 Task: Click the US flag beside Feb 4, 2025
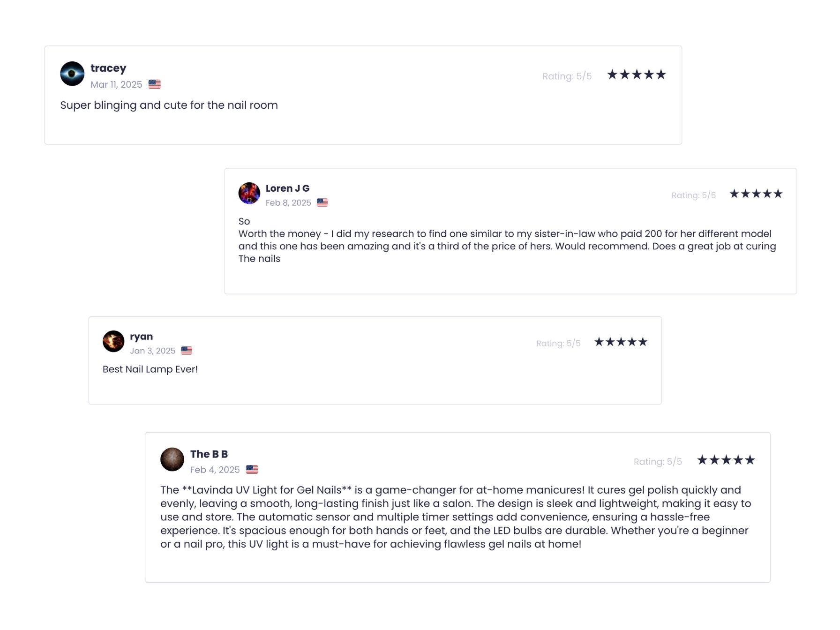point(252,469)
